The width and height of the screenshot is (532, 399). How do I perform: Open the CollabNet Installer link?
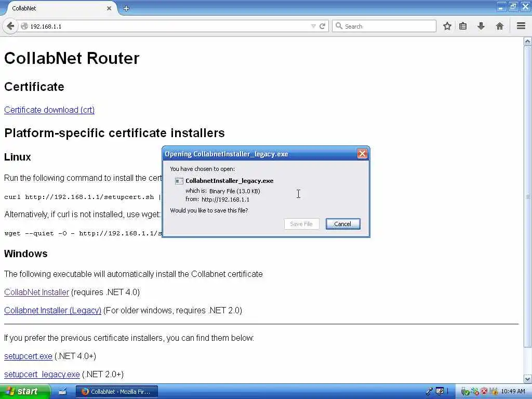point(36,292)
